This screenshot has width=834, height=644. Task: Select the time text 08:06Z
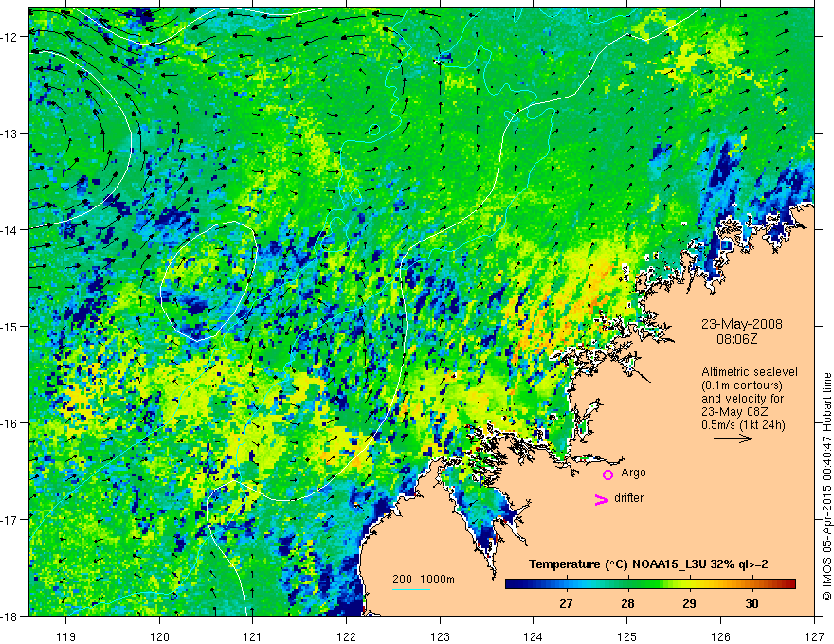tap(736, 339)
